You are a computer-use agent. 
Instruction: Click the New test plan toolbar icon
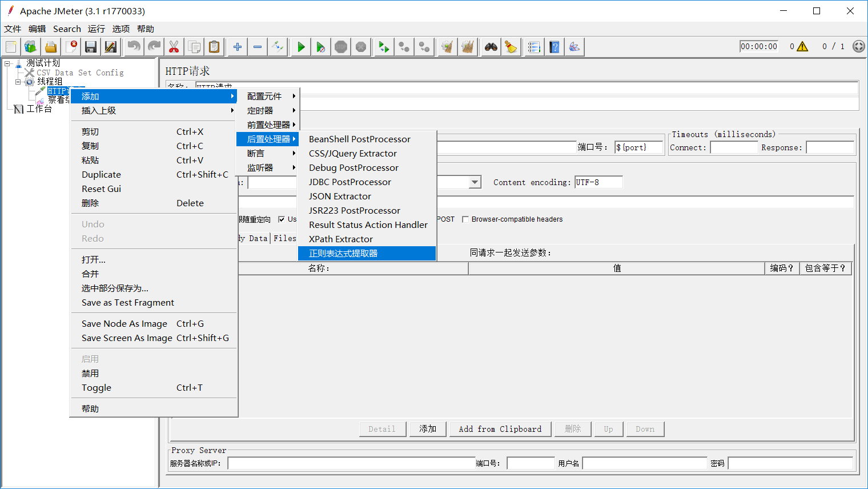[11, 47]
